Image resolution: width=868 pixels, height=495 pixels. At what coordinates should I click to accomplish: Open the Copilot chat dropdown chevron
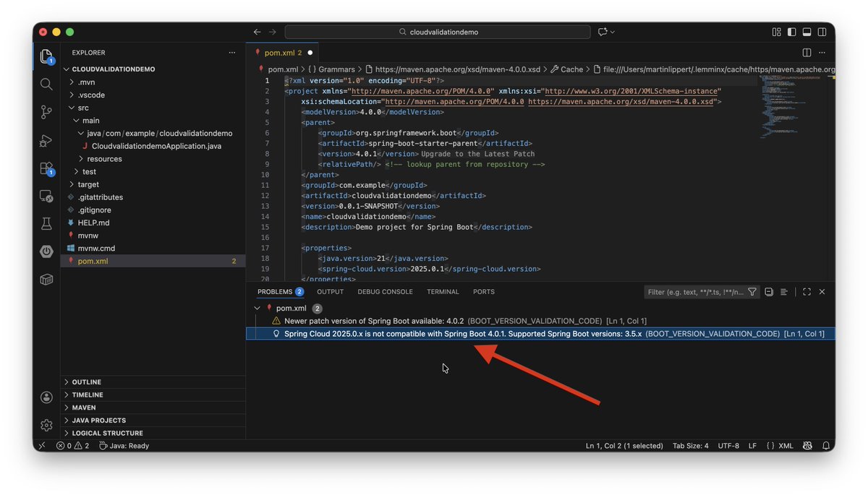613,32
